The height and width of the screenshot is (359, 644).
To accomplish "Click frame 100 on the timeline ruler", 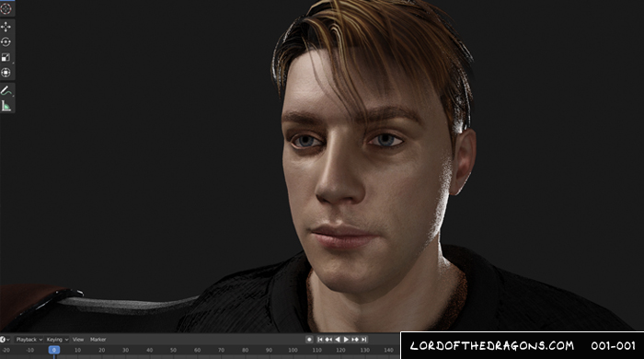I will pos(293,350).
